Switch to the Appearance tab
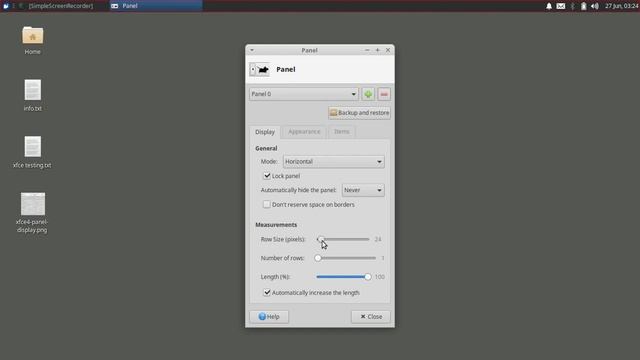This screenshot has height=360, width=640. 304,131
